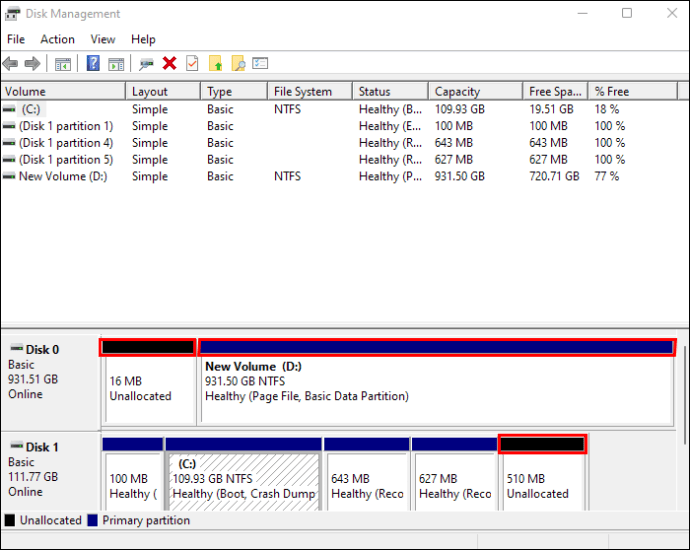Click the Disk 1 drive icon
The height and width of the screenshot is (550, 690).
click(x=17, y=446)
